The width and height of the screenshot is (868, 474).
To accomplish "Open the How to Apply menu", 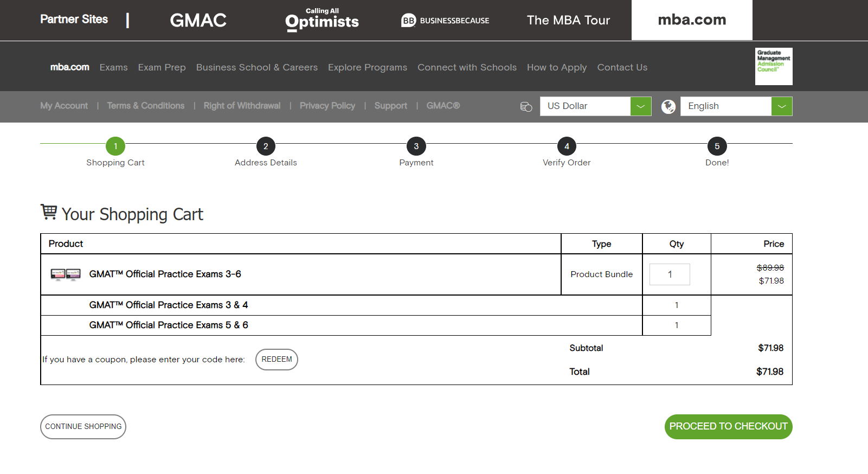I will click(x=557, y=67).
